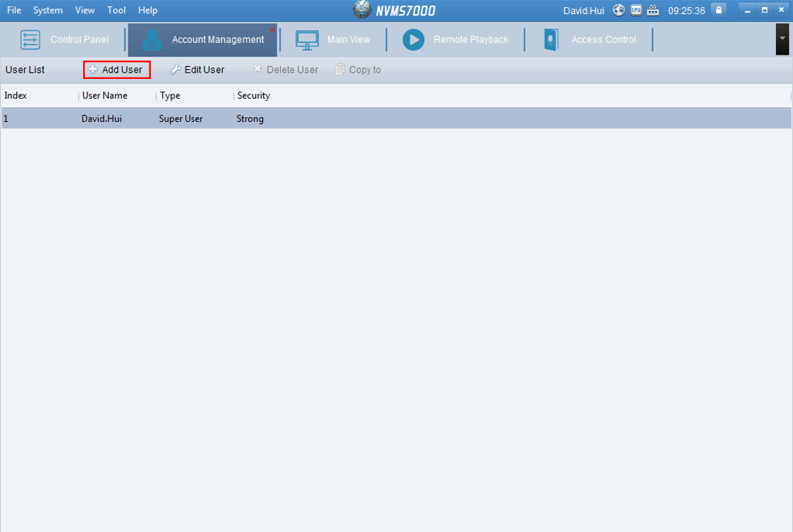The height and width of the screenshot is (532, 793).
Task: Click the network globe status icon
Action: [618, 10]
